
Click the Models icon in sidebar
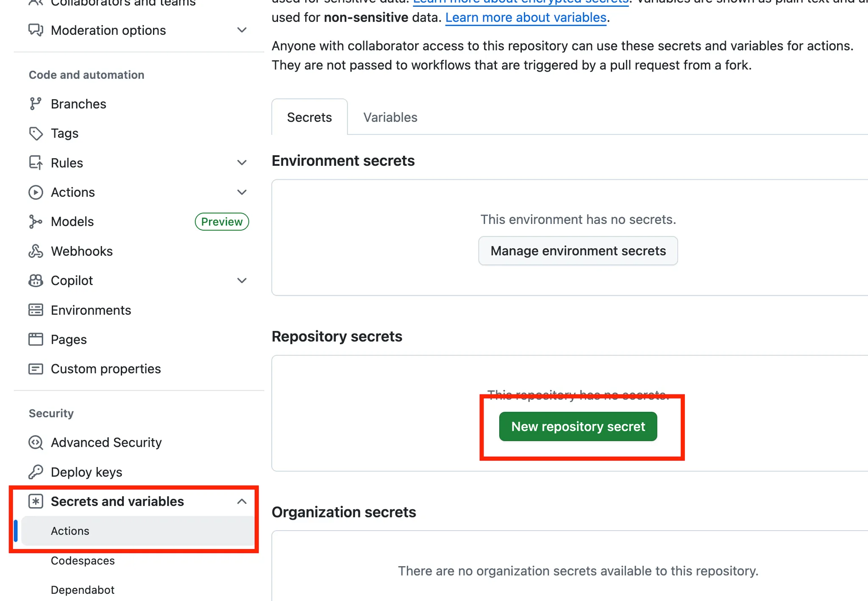(36, 221)
